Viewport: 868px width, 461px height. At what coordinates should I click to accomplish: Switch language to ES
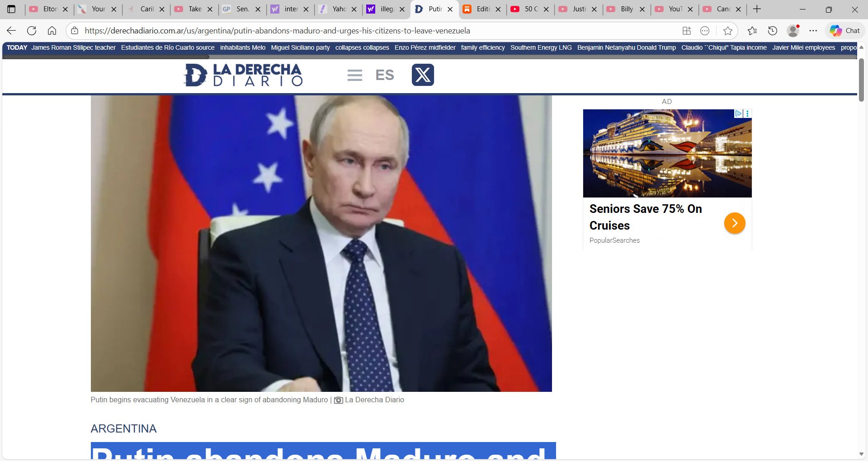click(x=385, y=75)
